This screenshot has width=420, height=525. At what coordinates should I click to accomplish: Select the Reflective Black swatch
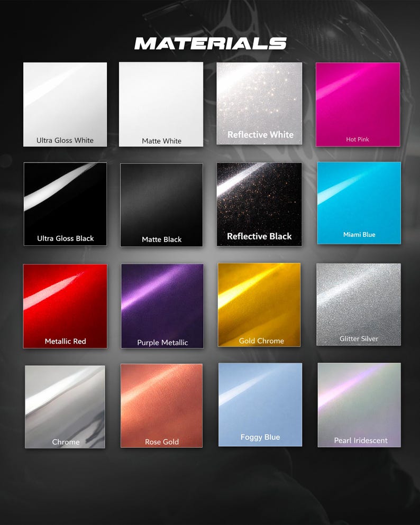click(259, 205)
